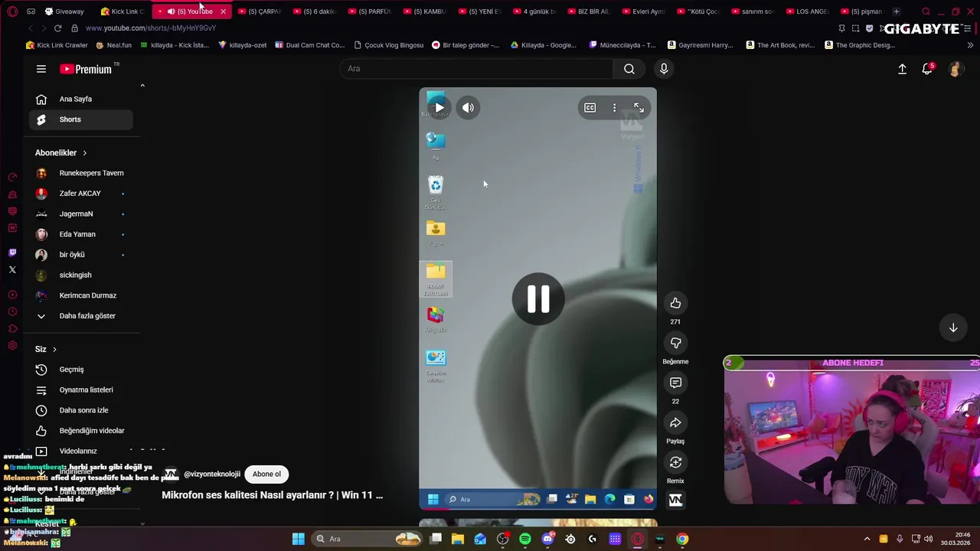Reload the page
This screenshot has height=551, width=980.
(x=57, y=28)
